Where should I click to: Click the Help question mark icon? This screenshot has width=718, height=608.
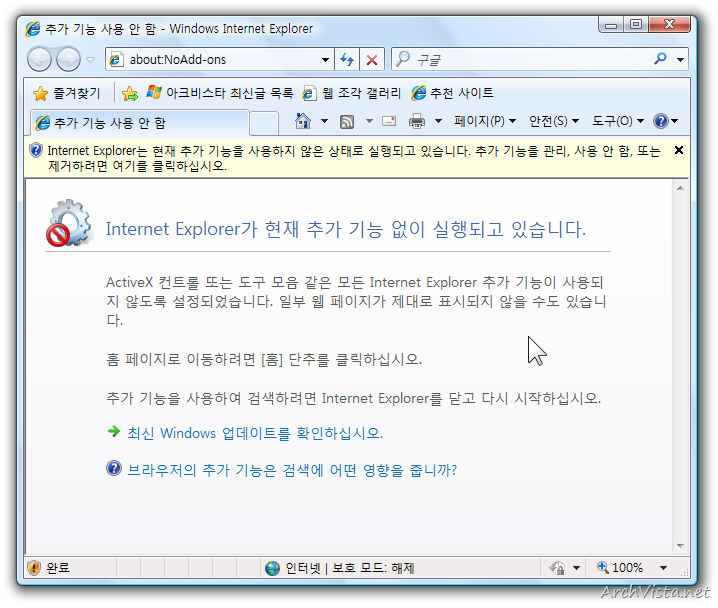click(661, 121)
